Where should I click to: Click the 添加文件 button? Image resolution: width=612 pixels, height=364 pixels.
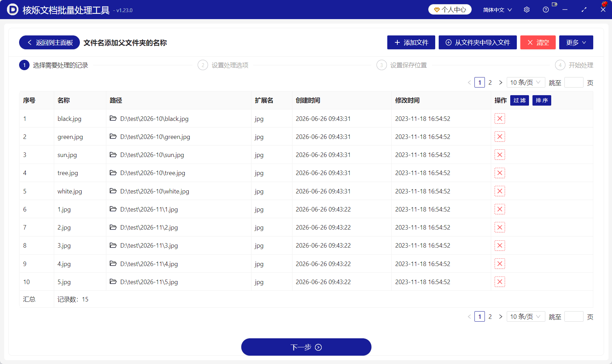411,42
